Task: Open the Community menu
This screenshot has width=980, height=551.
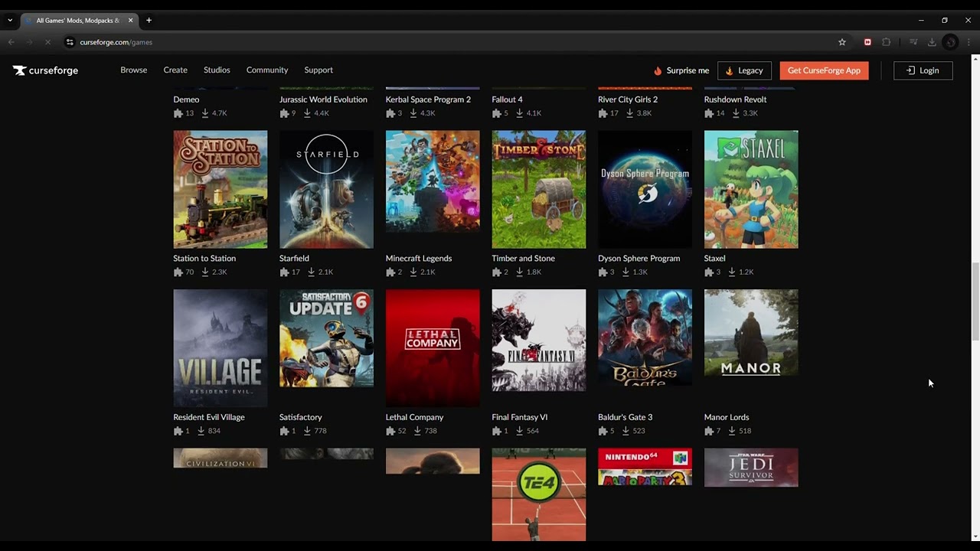Action: coord(267,70)
